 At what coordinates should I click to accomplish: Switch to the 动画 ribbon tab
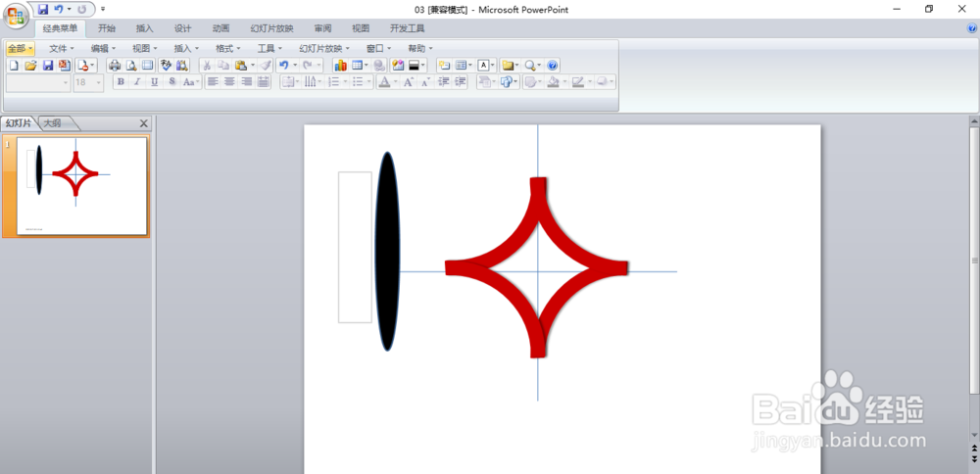click(x=220, y=28)
